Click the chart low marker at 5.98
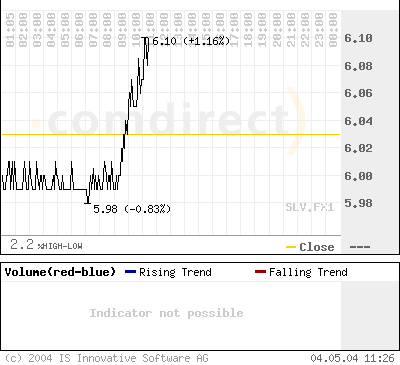The width and height of the screenshot is (400, 365). [x=88, y=202]
